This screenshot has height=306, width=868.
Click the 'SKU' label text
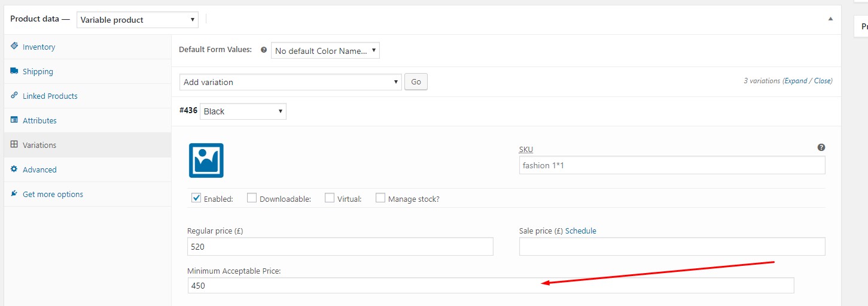coord(526,149)
